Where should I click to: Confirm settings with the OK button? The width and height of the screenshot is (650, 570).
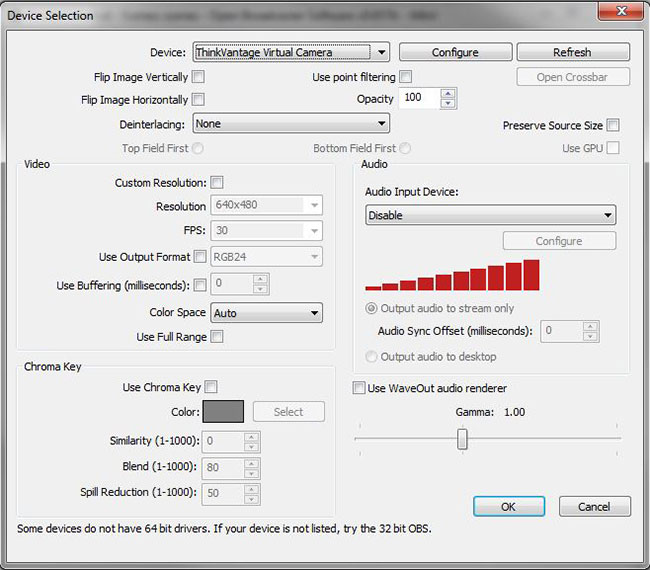[x=508, y=506]
